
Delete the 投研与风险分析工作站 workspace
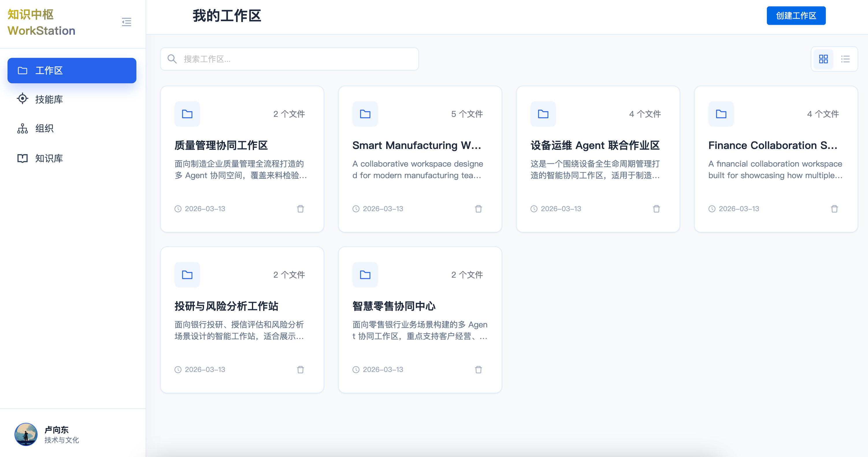pyautogui.click(x=300, y=370)
